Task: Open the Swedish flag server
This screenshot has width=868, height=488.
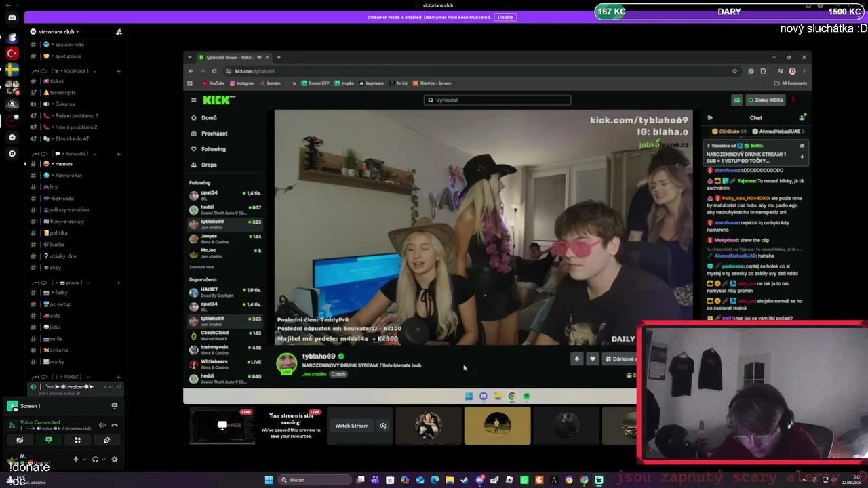Action: click(12, 70)
